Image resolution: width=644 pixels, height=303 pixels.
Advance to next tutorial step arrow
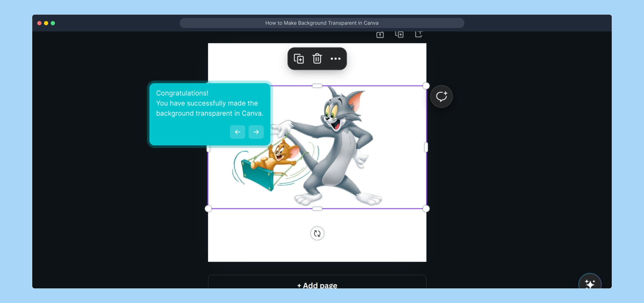click(x=256, y=132)
